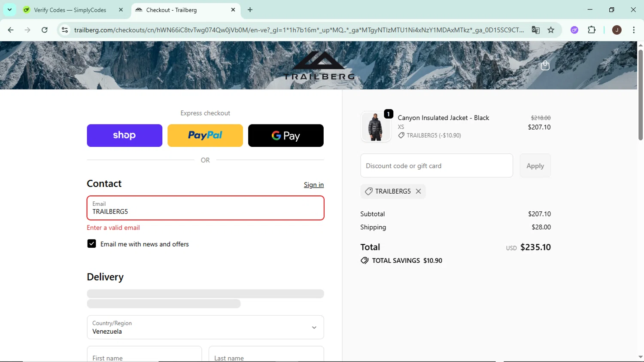Bookmark this page with the star icon

tap(551, 30)
